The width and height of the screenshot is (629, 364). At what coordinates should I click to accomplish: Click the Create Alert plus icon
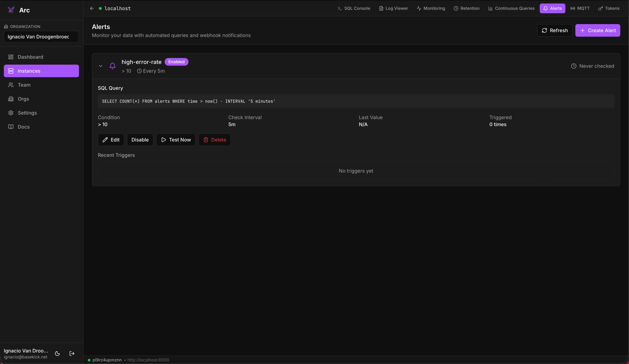[x=582, y=30]
